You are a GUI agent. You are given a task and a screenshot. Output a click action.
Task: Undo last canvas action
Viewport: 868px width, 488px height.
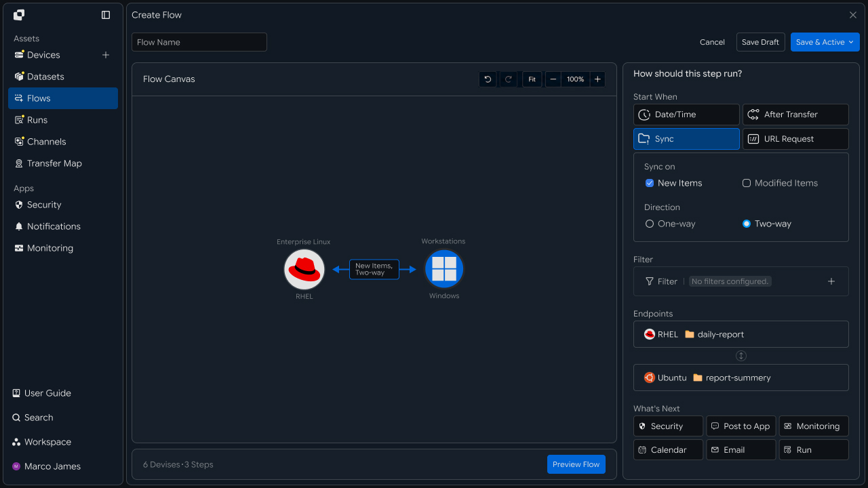(488, 79)
